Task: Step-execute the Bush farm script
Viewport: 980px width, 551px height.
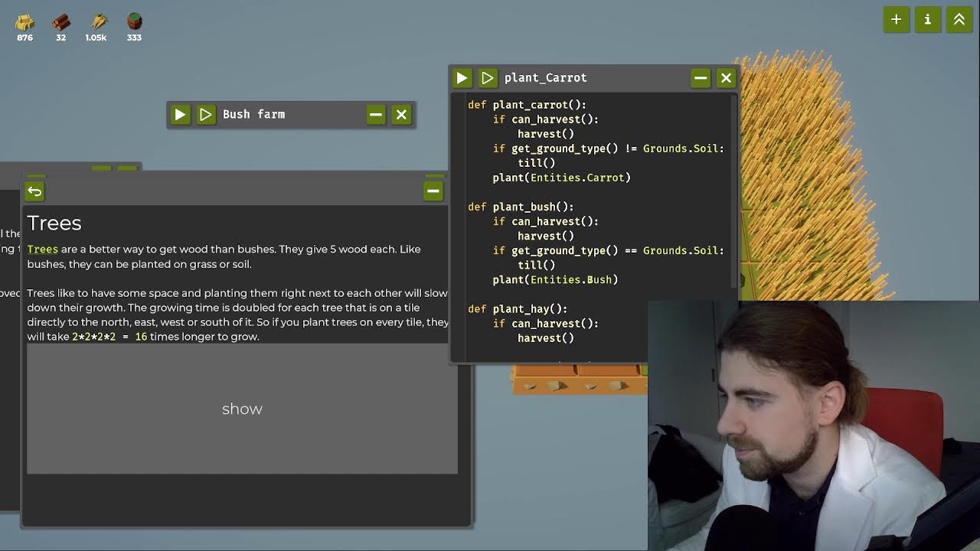Action: pyautogui.click(x=206, y=114)
